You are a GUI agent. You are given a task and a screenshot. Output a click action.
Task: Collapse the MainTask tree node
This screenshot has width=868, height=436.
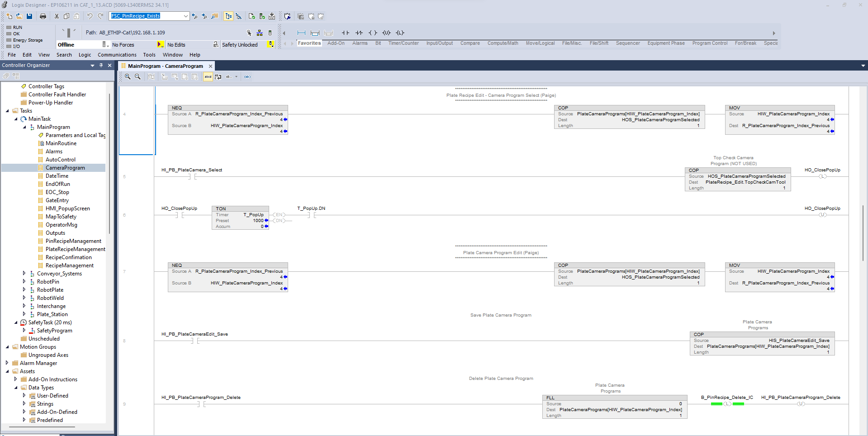point(16,119)
